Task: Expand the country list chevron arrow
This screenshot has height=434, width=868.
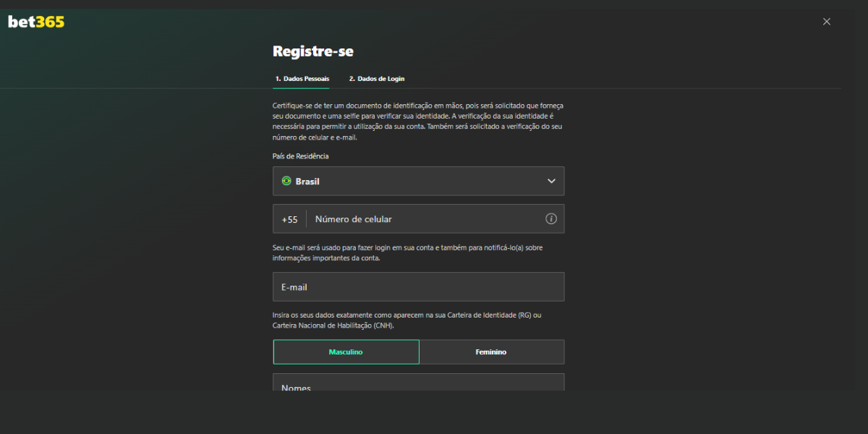Action: point(551,181)
